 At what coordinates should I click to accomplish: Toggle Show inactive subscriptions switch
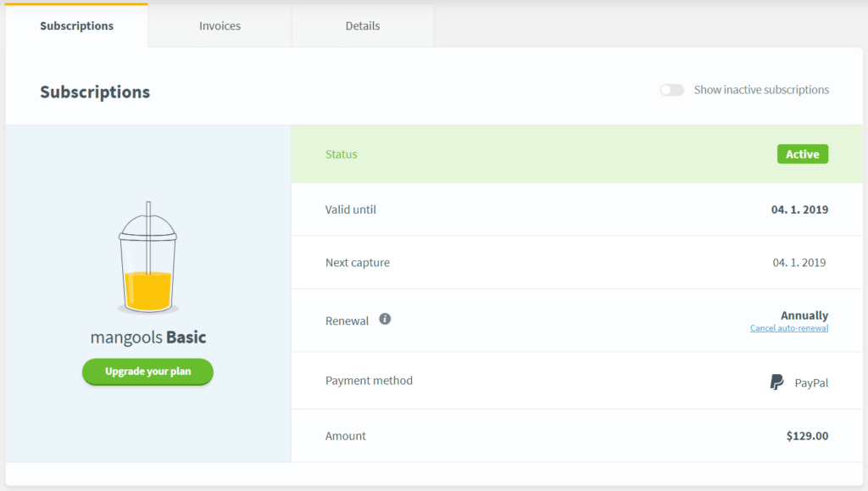click(672, 90)
